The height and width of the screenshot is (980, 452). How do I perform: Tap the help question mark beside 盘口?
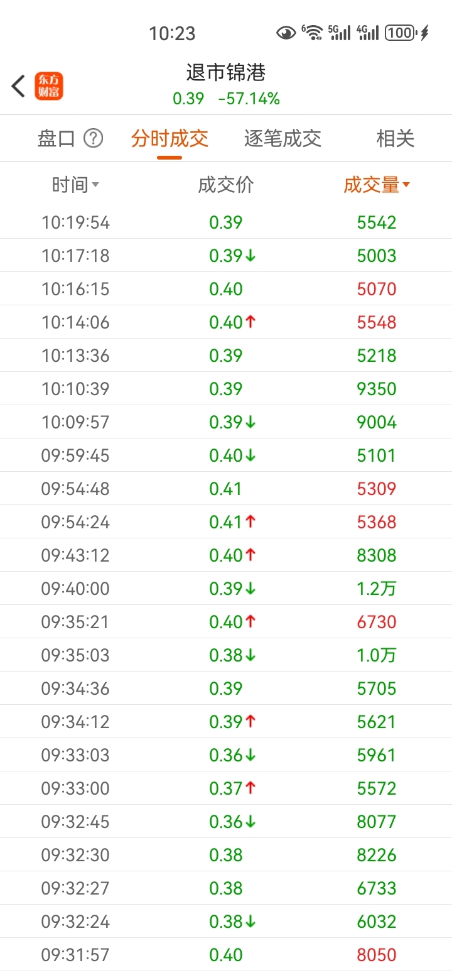click(93, 138)
